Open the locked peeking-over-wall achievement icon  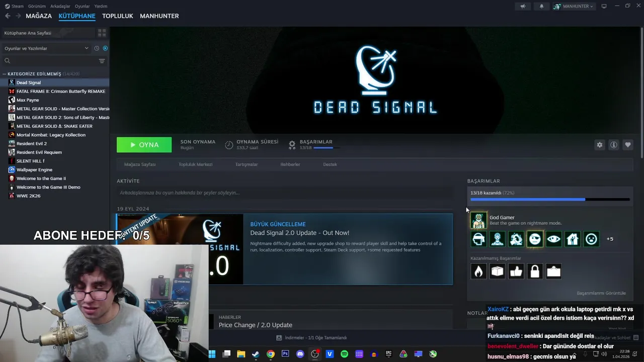point(553,271)
